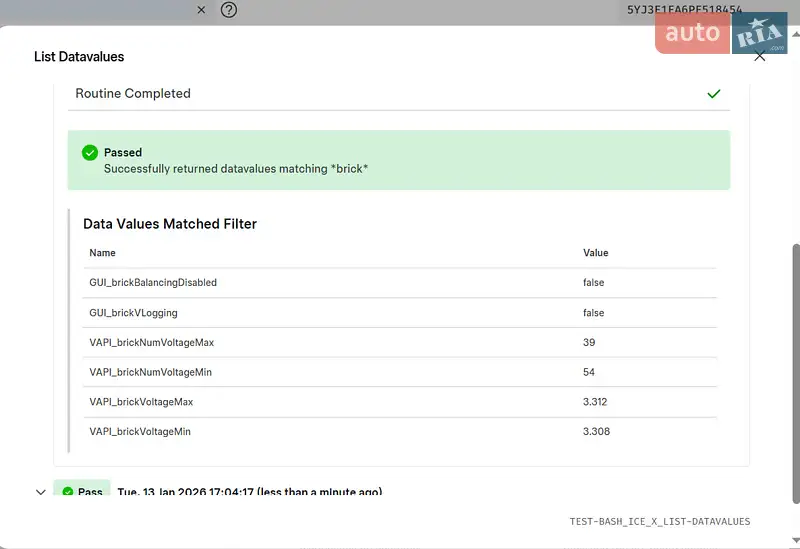The height and width of the screenshot is (549, 800).
Task: Click the green check in Pass badge
Action: [68, 492]
